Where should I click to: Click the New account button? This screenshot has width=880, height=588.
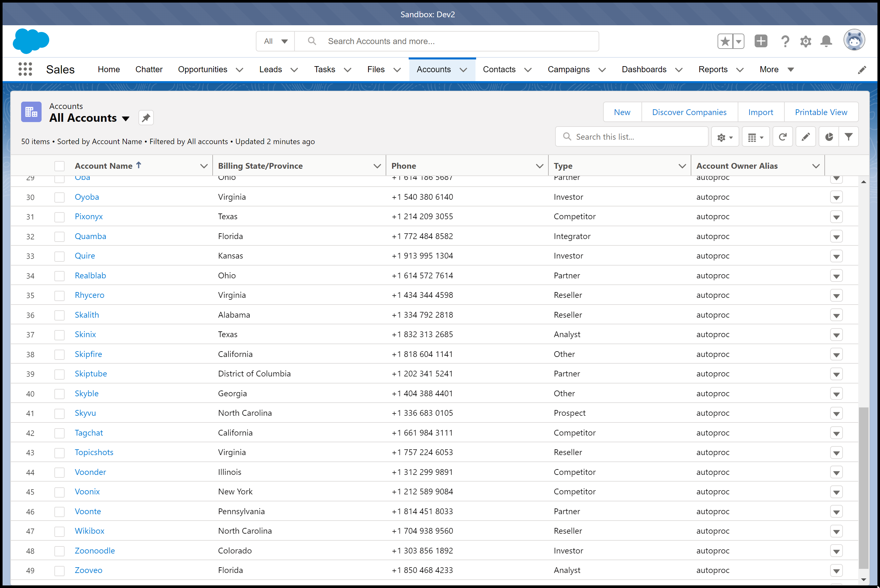pyautogui.click(x=622, y=112)
